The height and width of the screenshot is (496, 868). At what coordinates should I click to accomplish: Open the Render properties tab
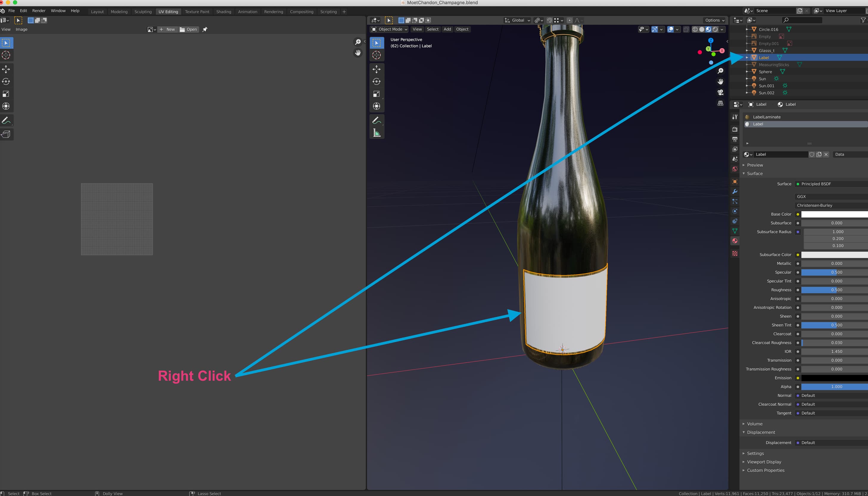[735, 129]
